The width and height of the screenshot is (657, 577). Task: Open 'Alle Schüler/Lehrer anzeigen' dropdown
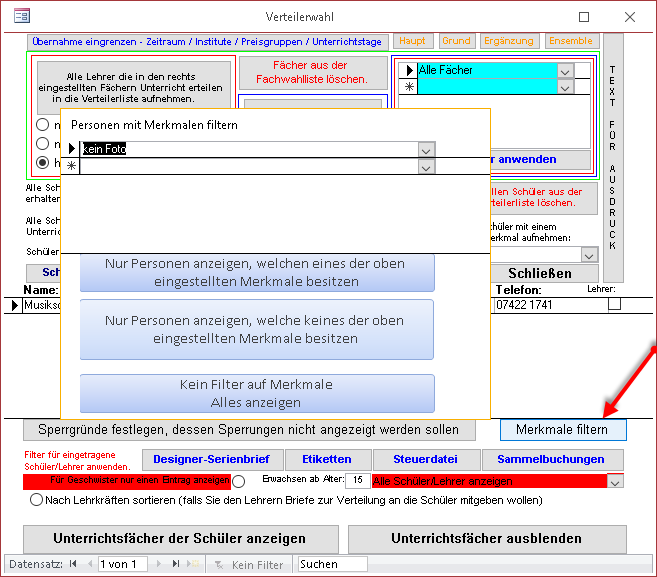(615, 481)
